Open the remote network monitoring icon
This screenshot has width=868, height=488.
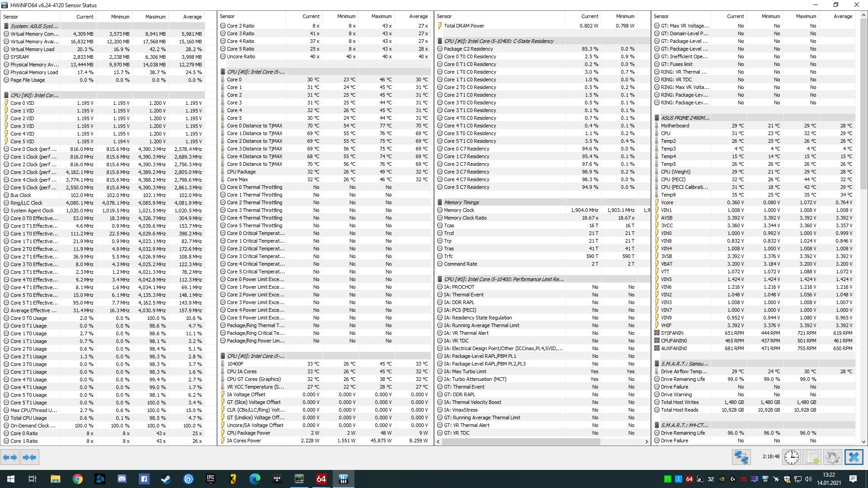coord(741,457)
